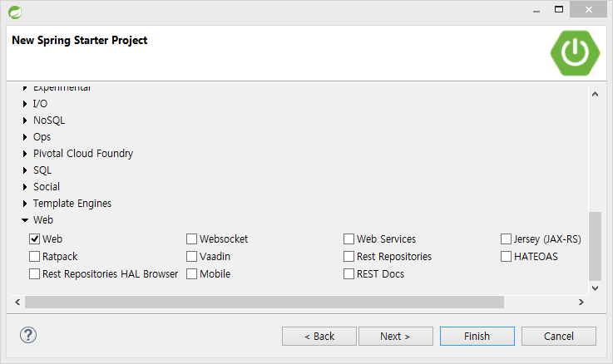Viewport: 613px width, 364px height.
Task: Expand the partially hidden Experimental category
Action: tap(25, 88)
